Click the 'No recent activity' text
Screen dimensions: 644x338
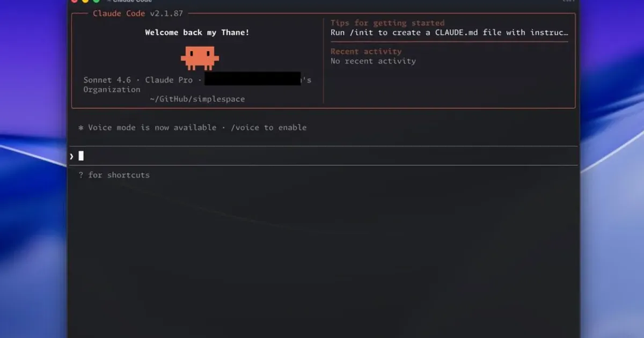click(x=373, y=61)
